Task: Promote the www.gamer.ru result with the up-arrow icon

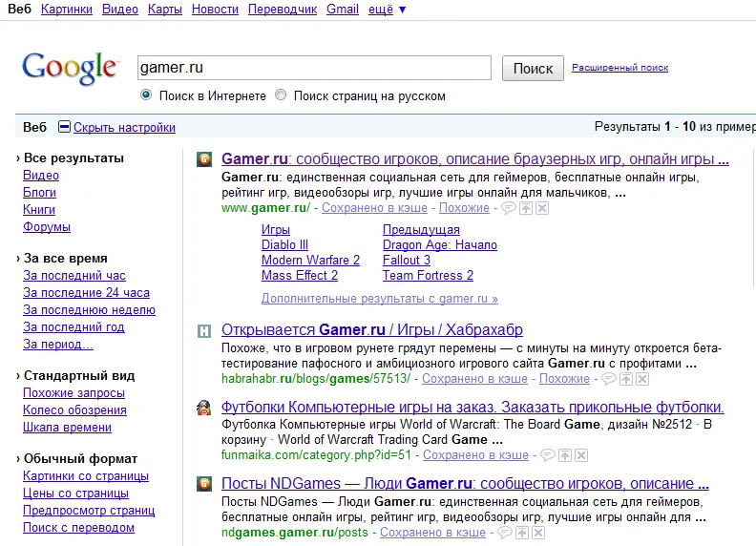Action: (526, 208)
